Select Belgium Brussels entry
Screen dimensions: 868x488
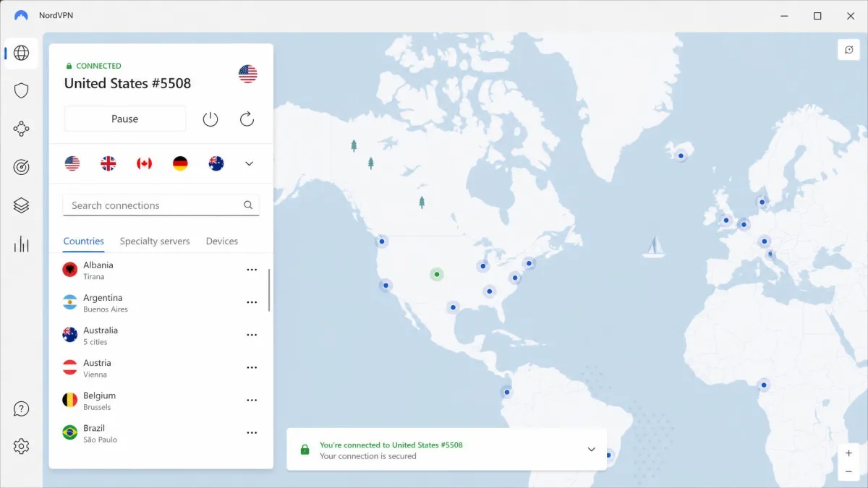(161, 400)
